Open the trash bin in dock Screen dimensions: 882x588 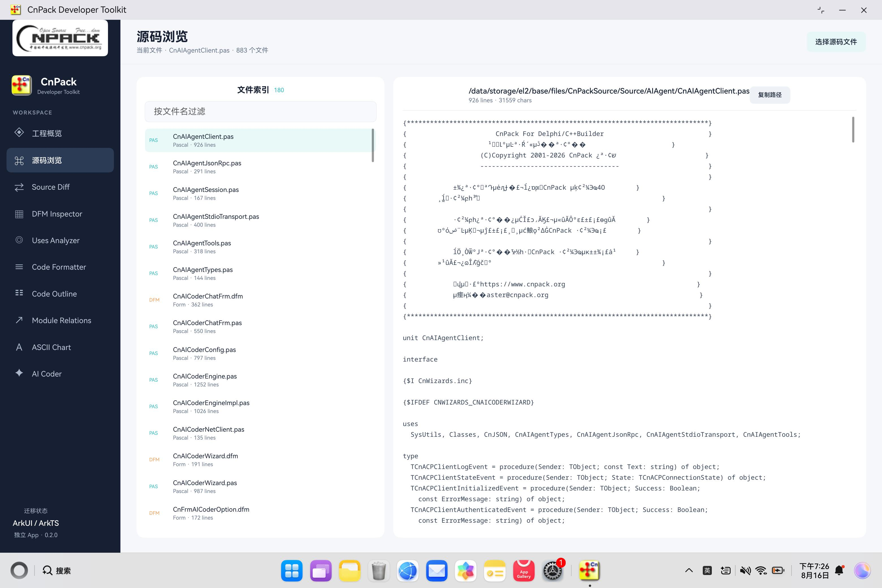379,571
